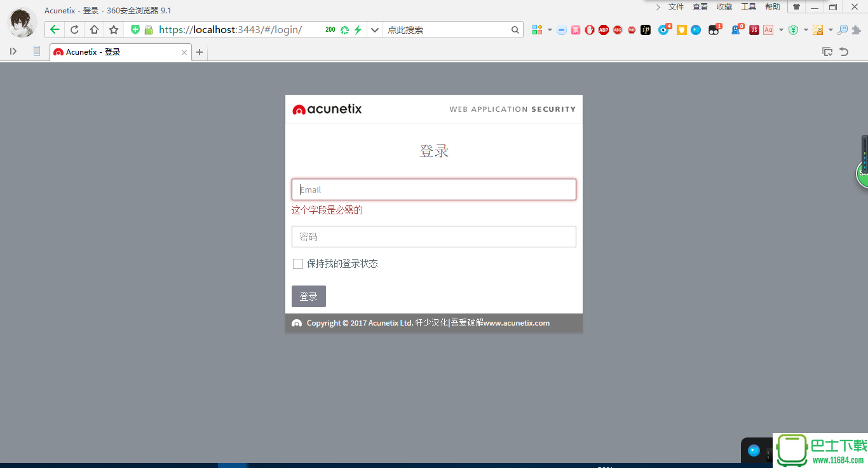Open the screenshot scissors tool
This screenshot has width=868, height=468.
click(818, 30)
